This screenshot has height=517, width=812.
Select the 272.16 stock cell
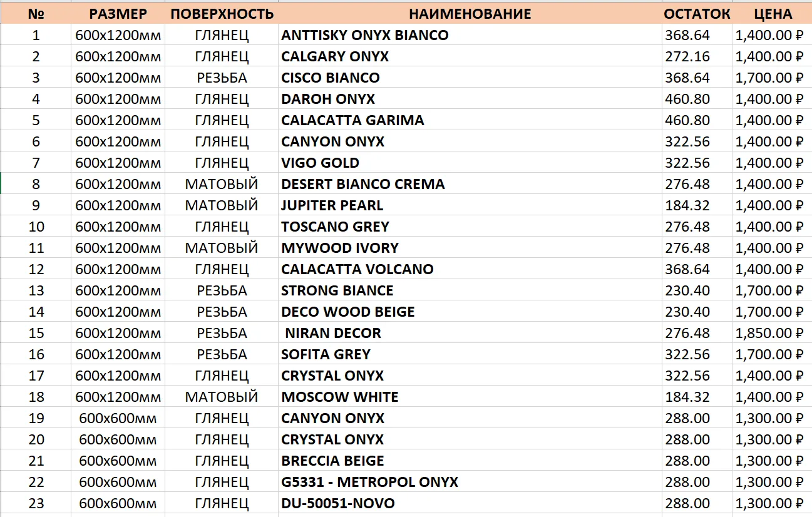[697, 56]
